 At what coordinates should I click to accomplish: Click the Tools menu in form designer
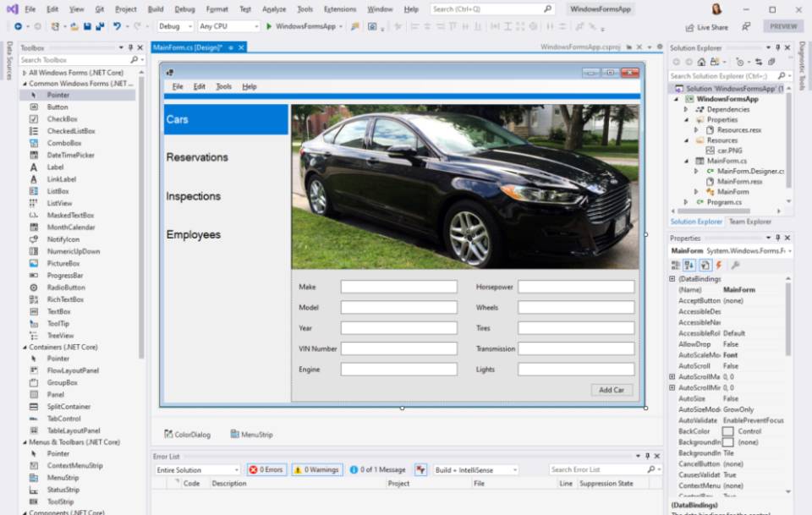(223, 86)
